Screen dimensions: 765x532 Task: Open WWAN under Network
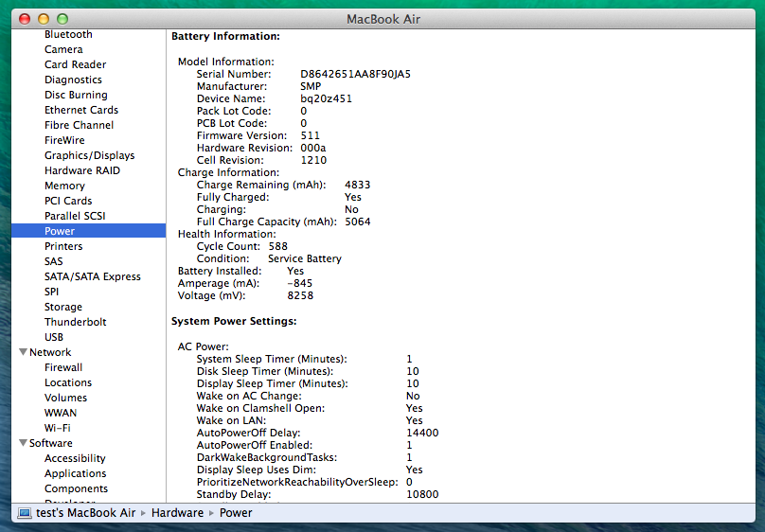[x=61, y=413]
